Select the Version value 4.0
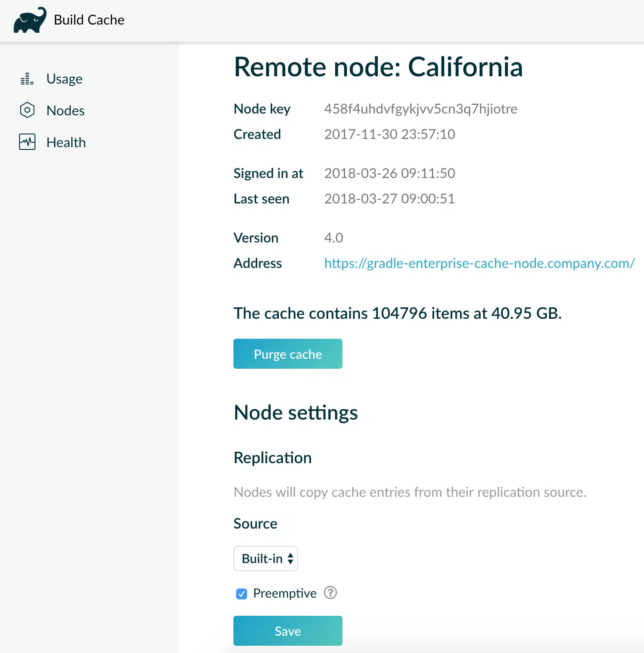The image size is (644, 653). click(334, 238)
